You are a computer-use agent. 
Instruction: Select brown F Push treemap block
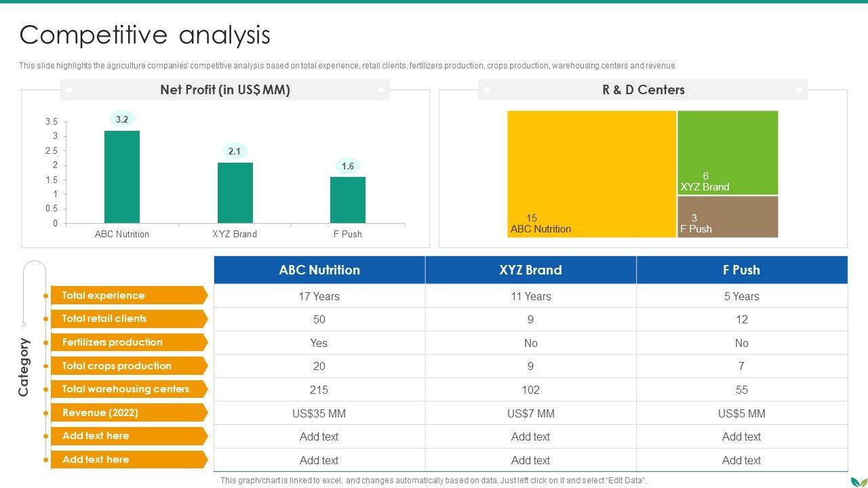pos(728,216)
